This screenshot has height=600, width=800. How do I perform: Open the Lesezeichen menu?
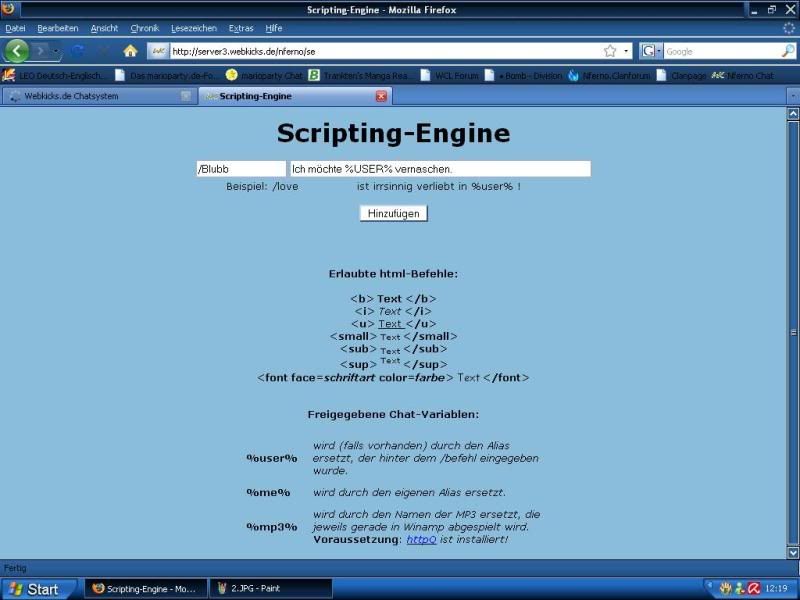pos(194,28)
